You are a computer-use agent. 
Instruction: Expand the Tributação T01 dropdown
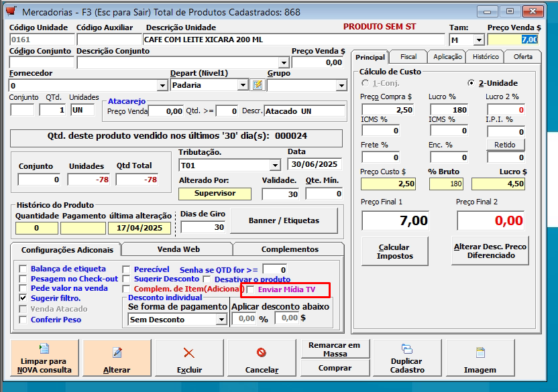pos(274,166)
